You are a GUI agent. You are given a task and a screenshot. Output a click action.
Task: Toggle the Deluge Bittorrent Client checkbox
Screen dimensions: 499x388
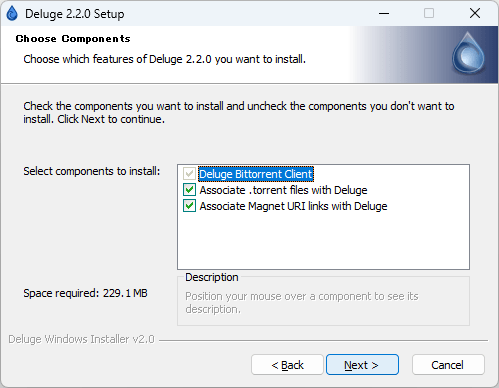pyautogui.click(x=189, y=174)
